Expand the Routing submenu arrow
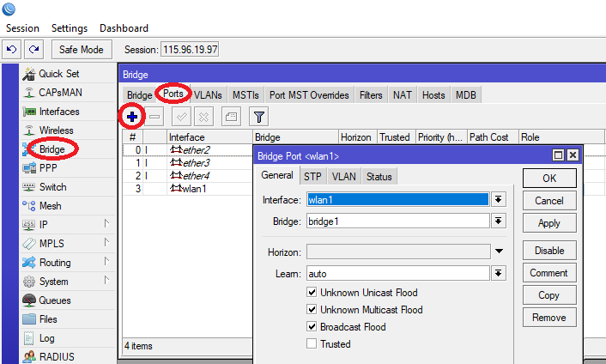This screenshot has height=364, width=606. click(106, 261)
